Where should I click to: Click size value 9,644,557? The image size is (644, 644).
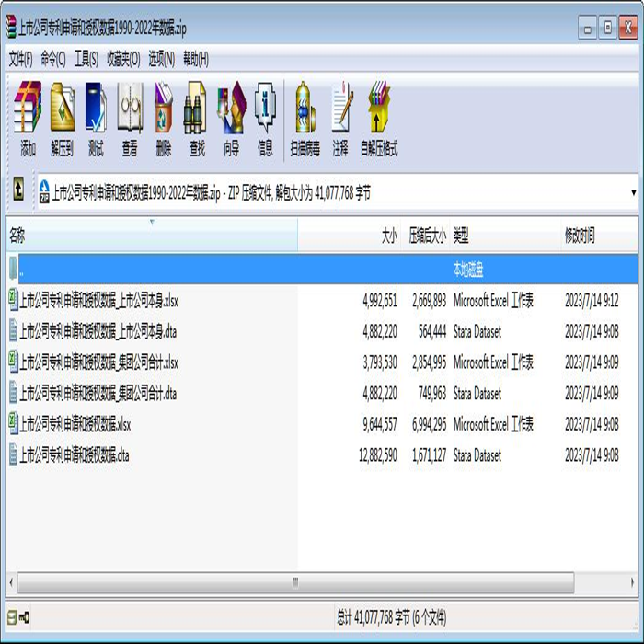point(380,424)
